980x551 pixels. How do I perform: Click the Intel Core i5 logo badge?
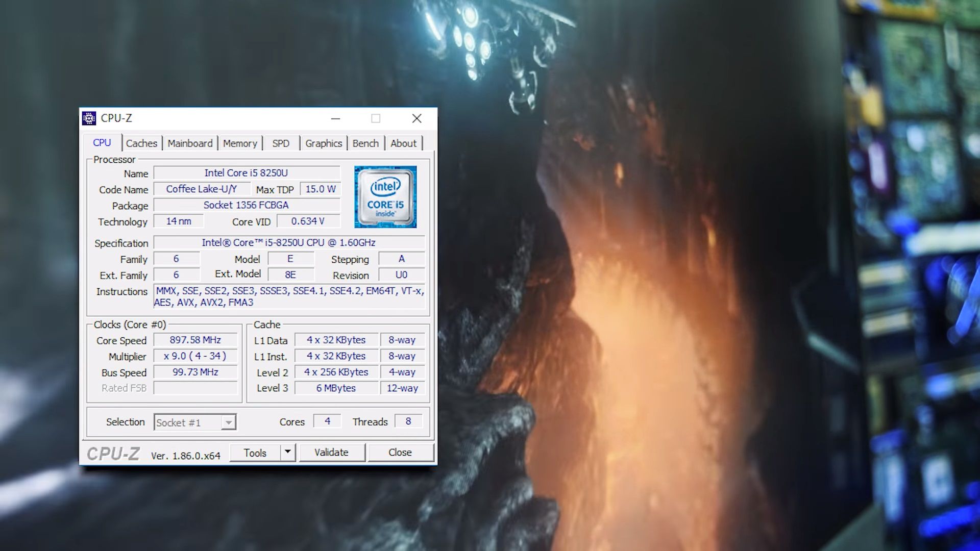tap(385, 197)
